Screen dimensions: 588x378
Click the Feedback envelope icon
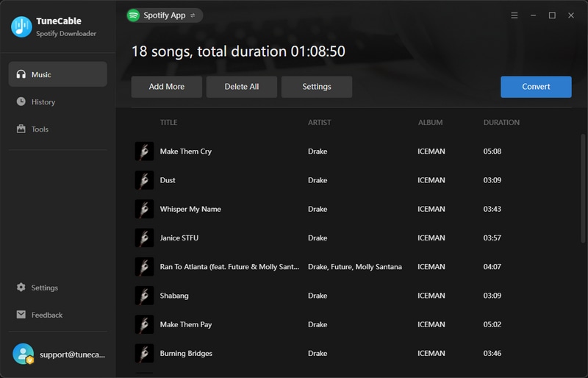(x=21, y=315)
